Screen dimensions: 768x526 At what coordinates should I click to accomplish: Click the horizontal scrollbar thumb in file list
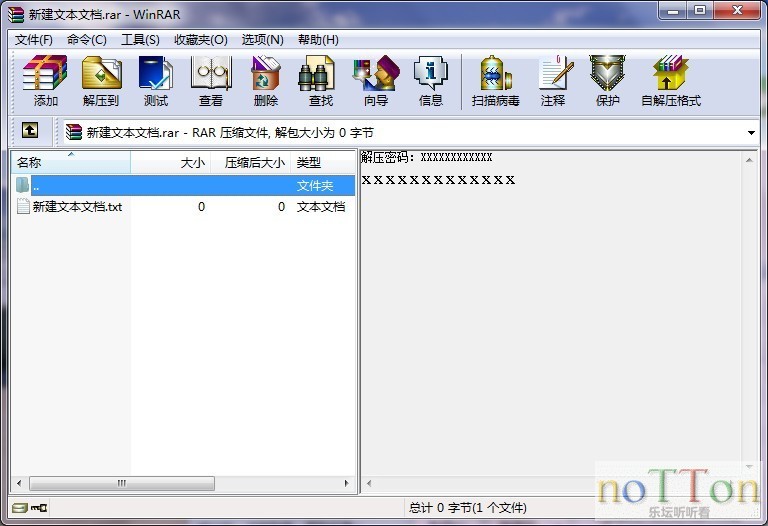pos(121,483)
